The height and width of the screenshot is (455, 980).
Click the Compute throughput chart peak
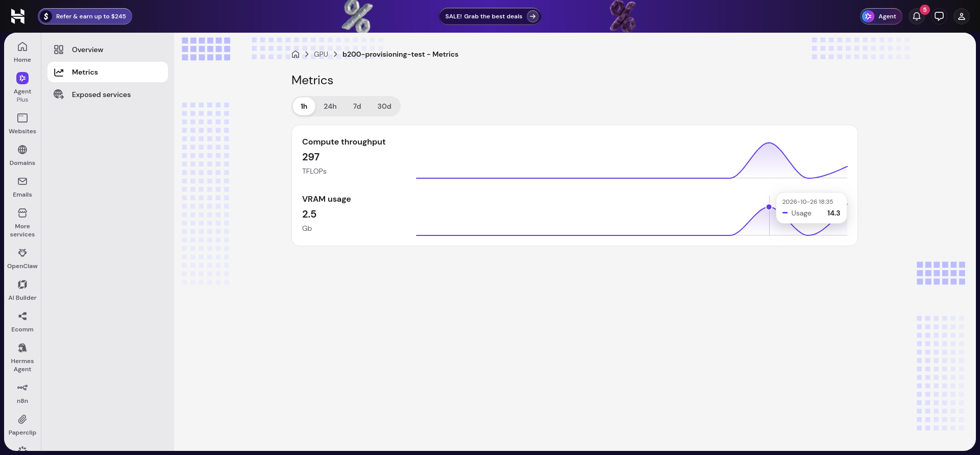coord(769,143)
